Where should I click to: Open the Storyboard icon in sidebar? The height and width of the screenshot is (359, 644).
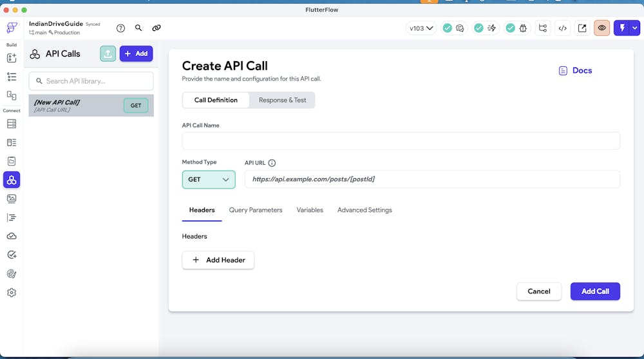pos(12,96)
